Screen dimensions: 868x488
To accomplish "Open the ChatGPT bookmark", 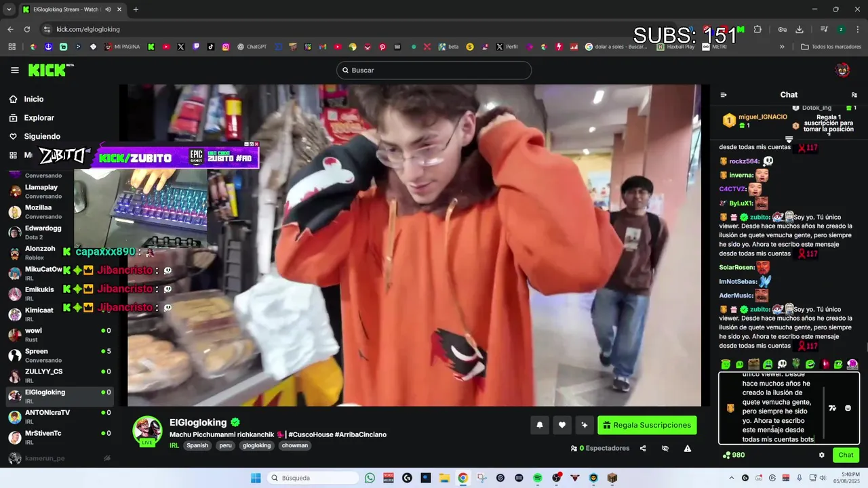I will pos(252,47).
